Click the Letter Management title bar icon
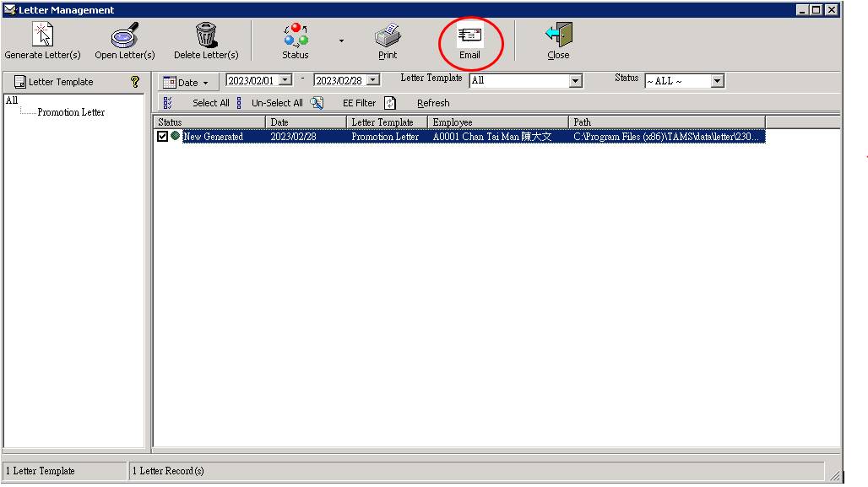Viewport: 868px width, 487px height. tap(10, 9)
